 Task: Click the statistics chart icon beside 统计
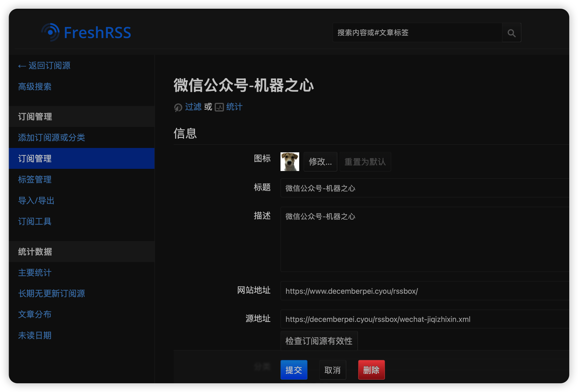coord(219,107)
